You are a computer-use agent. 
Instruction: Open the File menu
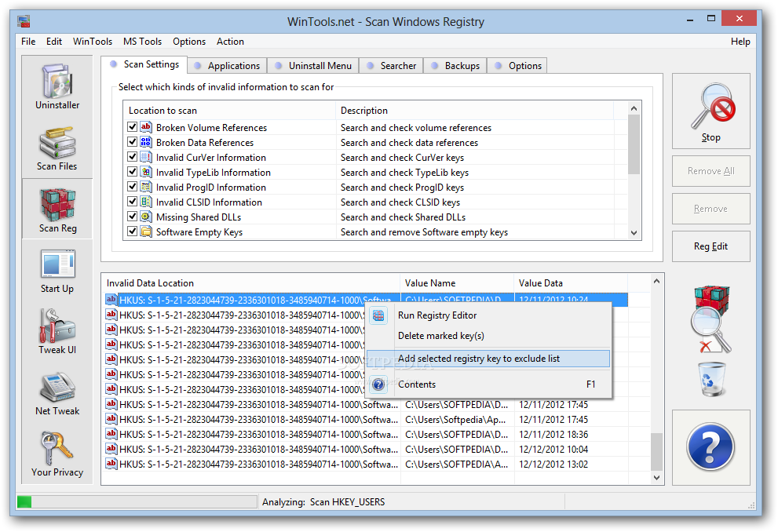point(28,41)
